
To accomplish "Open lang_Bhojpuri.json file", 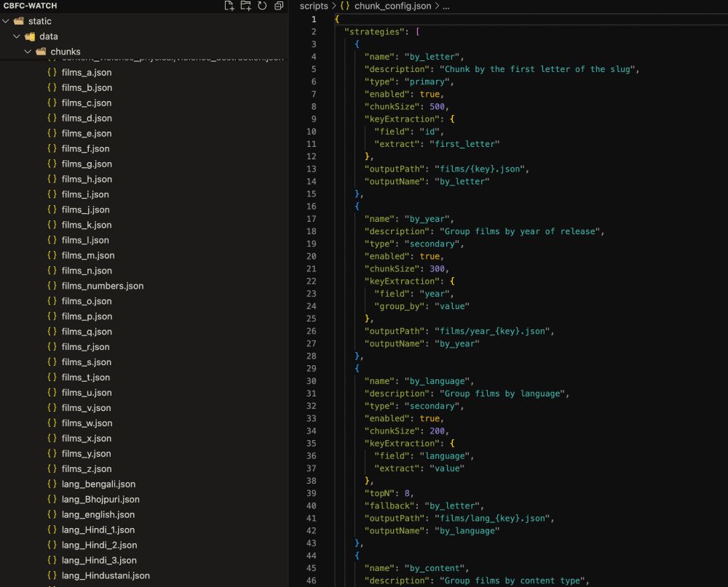I will tap(100, 499).
